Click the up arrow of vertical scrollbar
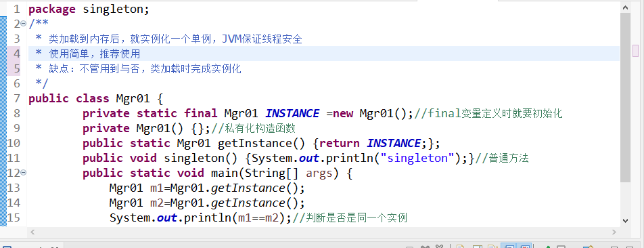The height and width of the screenshot is (248, 644). coord(624,7)
